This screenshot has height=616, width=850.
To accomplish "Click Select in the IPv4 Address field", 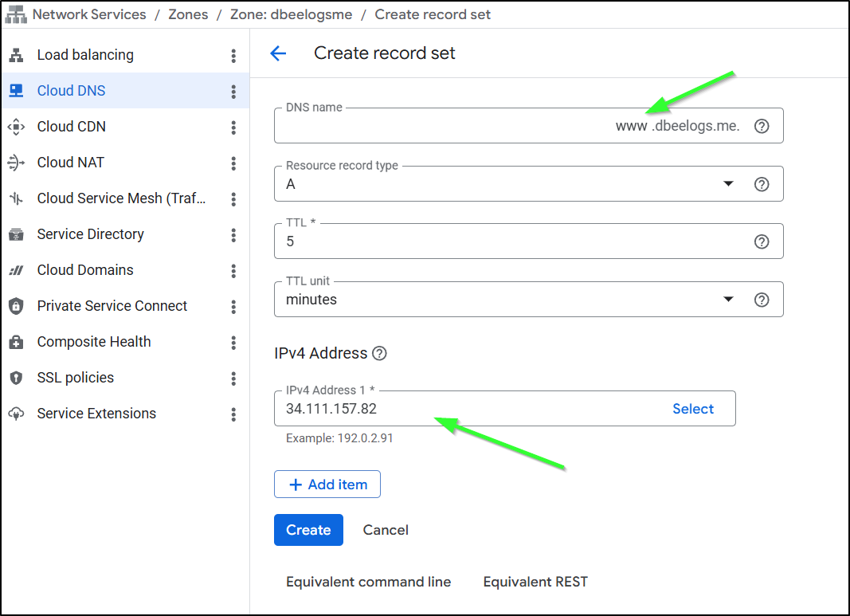I will (x=692, y=409).
